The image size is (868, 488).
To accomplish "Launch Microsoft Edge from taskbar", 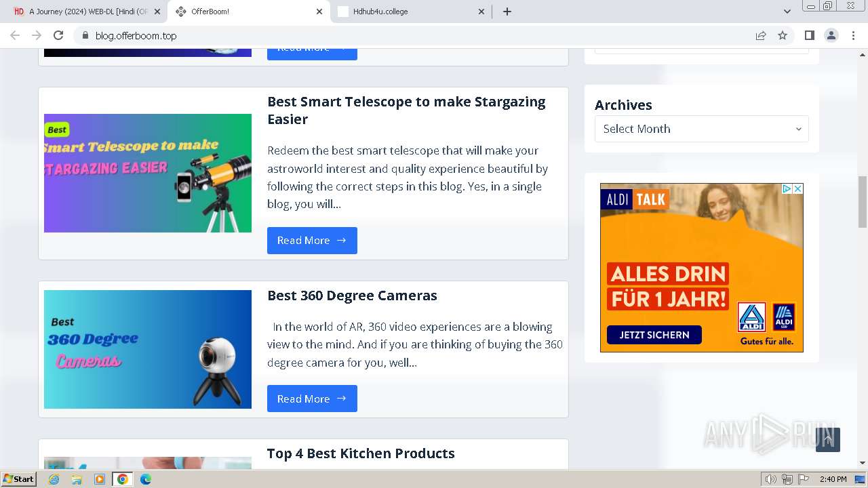I will [x=145, y=479].
